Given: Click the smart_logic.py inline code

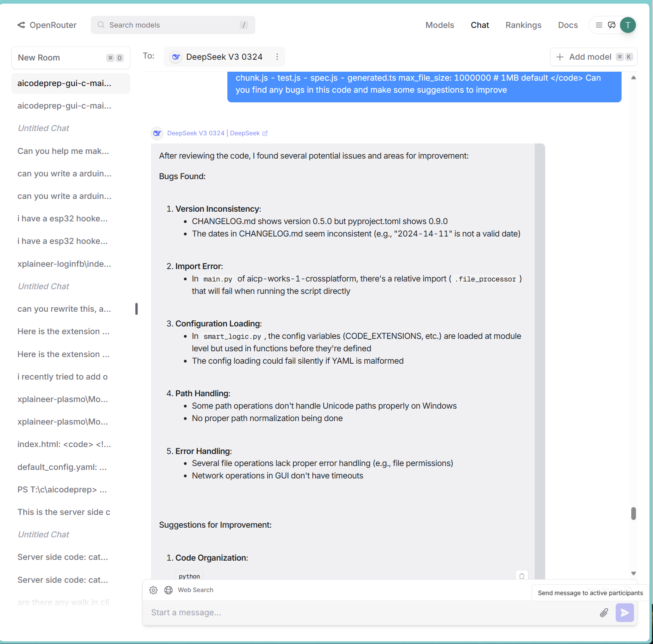Looking at the screenshot, I should pos(232,337).
